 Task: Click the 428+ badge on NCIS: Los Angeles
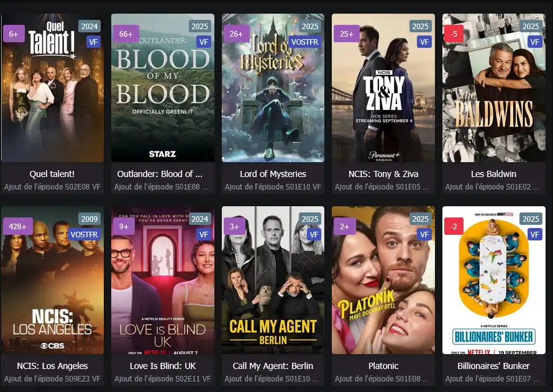coord(17,226)
